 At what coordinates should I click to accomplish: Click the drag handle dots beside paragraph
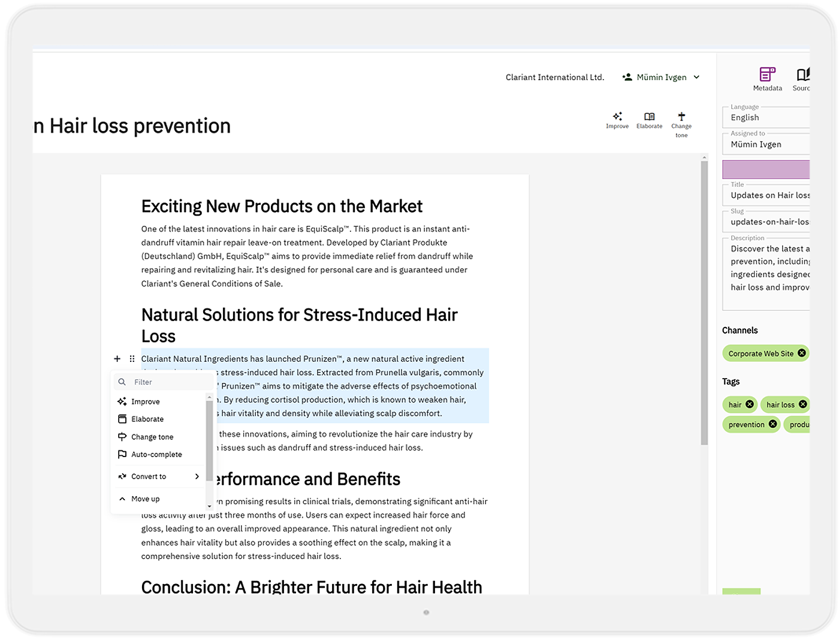tap(132, 359)
